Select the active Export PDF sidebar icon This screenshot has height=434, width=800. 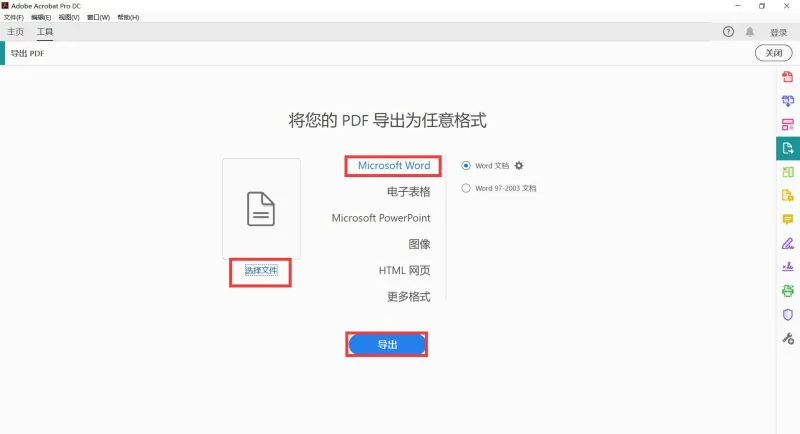tap(788, 148)
